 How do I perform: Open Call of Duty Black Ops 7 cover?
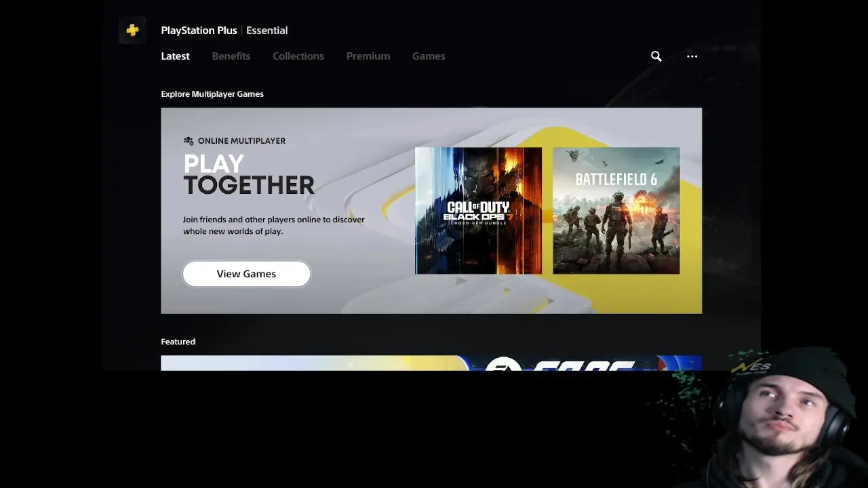click(x=478, y=211)
